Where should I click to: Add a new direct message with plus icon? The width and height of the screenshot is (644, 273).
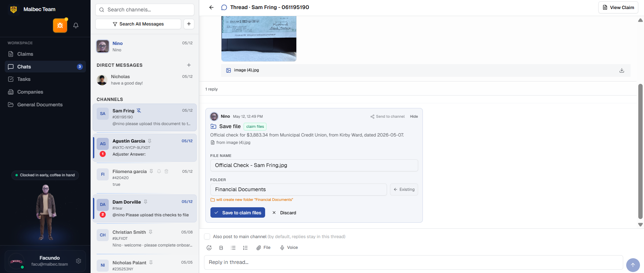[189, 65]
